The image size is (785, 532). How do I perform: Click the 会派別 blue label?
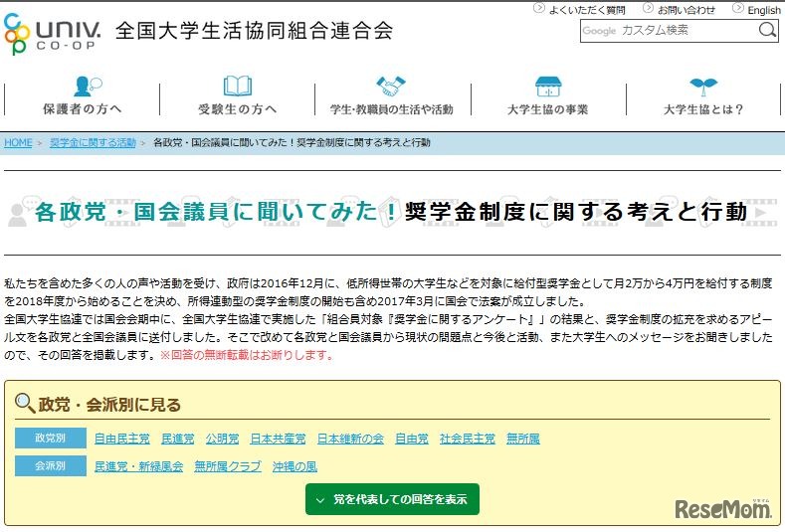point(50,465)
